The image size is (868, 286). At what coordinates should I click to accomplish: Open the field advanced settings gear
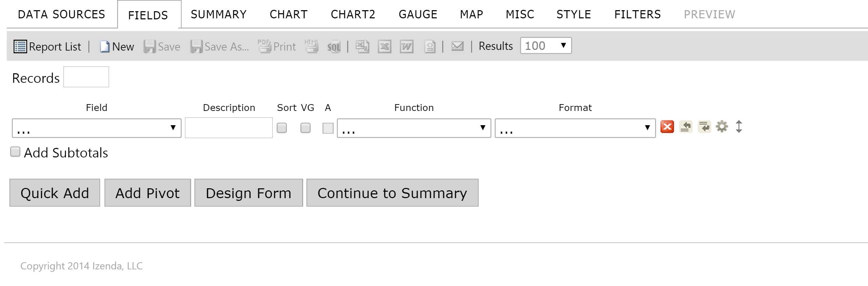(722, 127)
